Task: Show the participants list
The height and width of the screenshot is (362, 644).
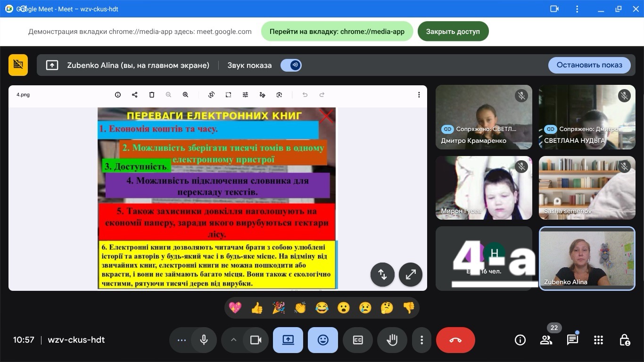Action: pyautogui.click(x=546, y=340)
